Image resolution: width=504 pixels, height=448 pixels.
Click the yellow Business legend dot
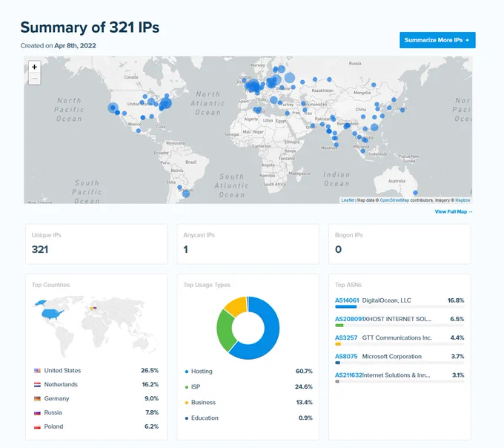pos(187,403)
